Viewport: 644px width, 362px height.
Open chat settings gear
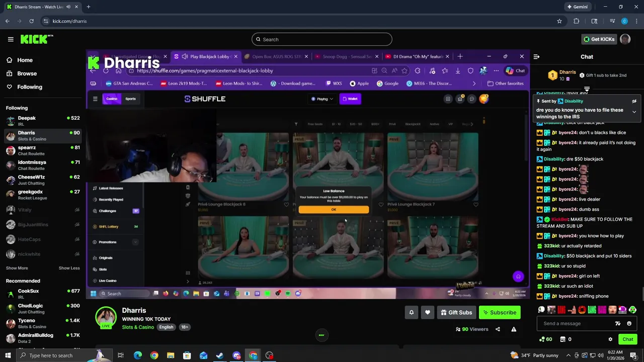click(610, 339)
